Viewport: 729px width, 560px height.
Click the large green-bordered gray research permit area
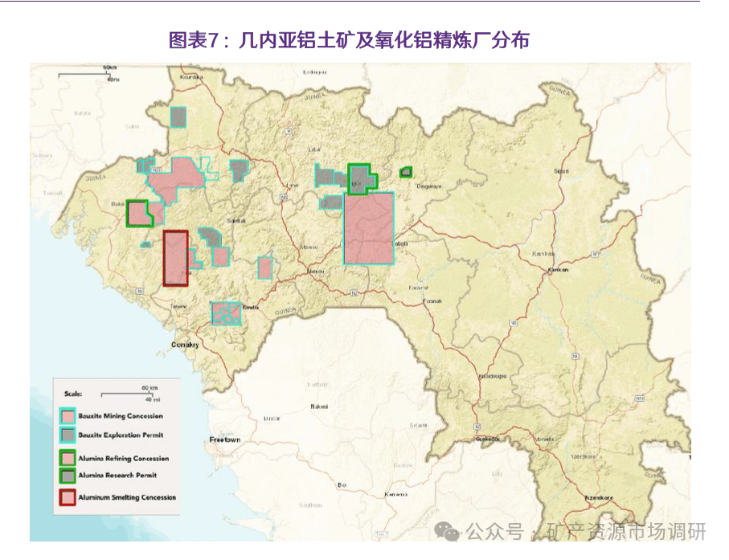[x=362, y=178]
